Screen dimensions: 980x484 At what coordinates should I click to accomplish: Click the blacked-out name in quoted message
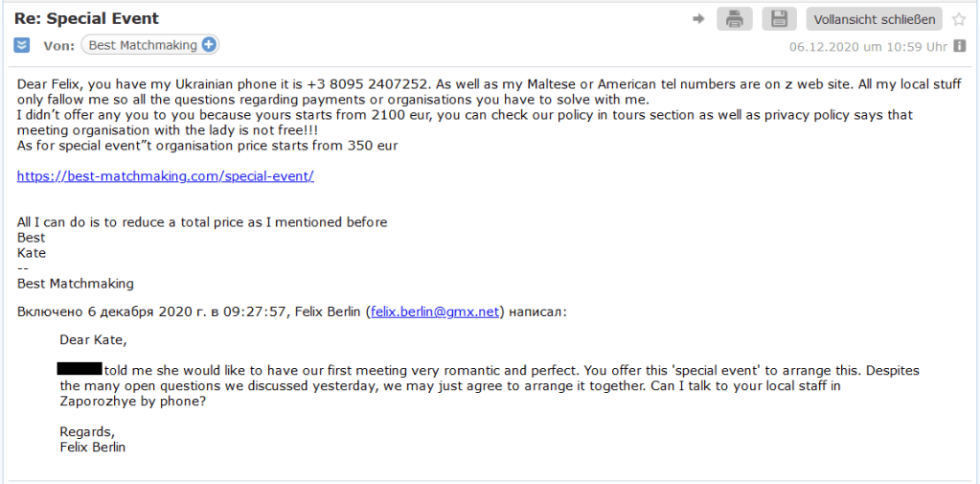click(x=80, y=369)
